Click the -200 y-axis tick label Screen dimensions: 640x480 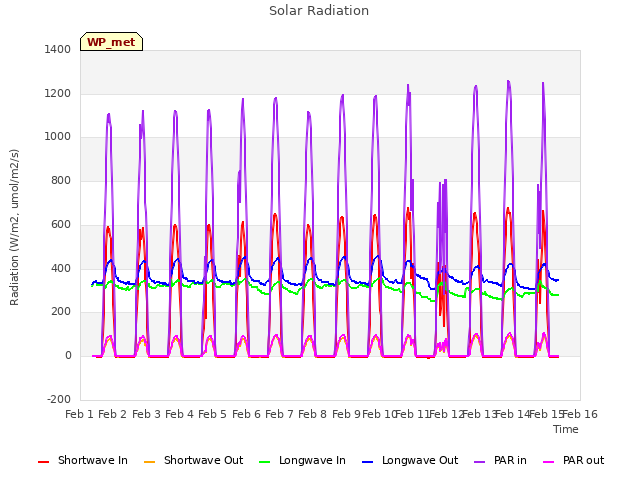(59, 399)
